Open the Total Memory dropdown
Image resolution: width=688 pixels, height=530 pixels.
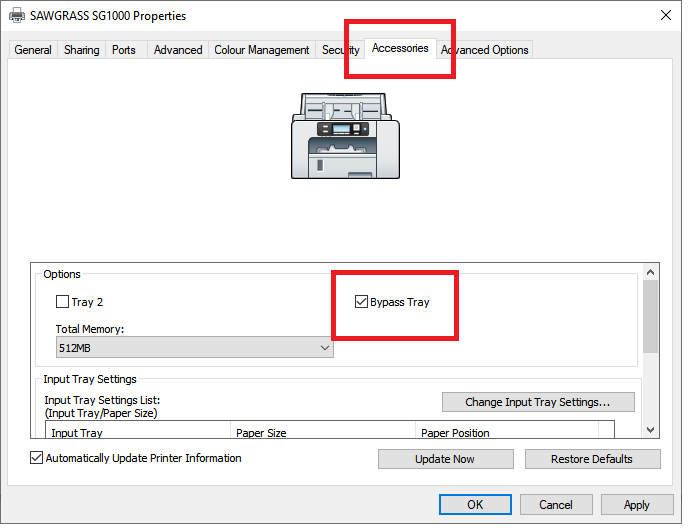click(194, 347)
